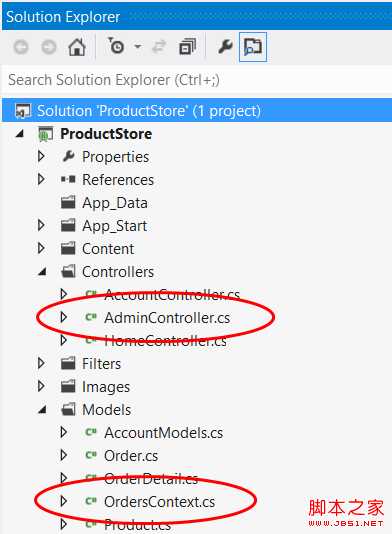The image size is (392, 534).
Task: Click the Forward navigation arrow icon
Action: click(49, 47)
